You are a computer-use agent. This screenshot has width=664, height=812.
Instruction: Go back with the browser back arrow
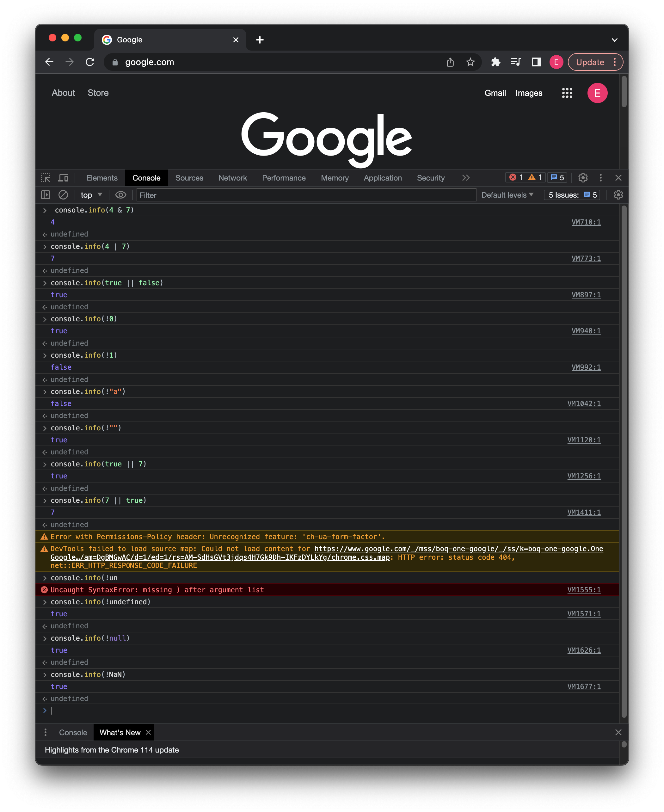(x=49, y=62)
